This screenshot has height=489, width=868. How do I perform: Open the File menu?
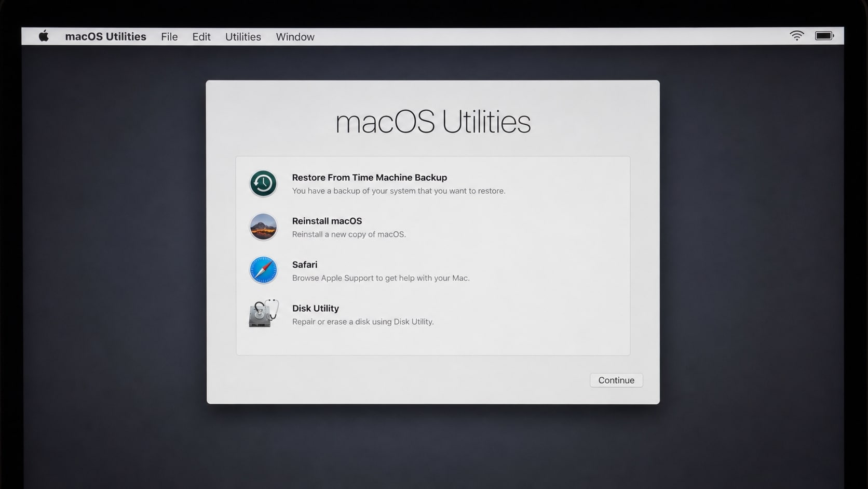coord(169,37)
